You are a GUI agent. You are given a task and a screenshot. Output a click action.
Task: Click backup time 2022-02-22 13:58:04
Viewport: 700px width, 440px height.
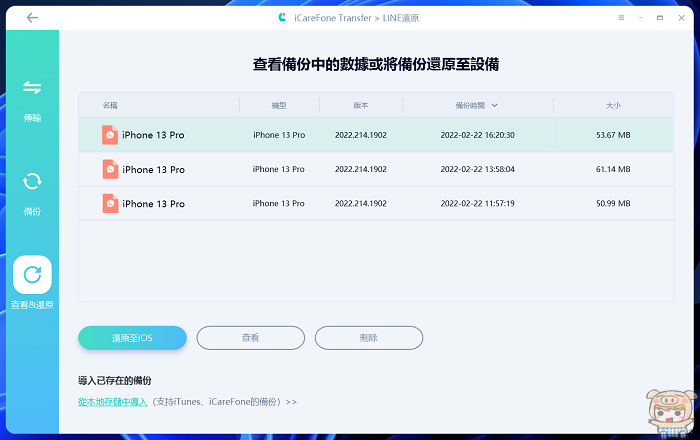pyautogui.click(x=477, y=169)
